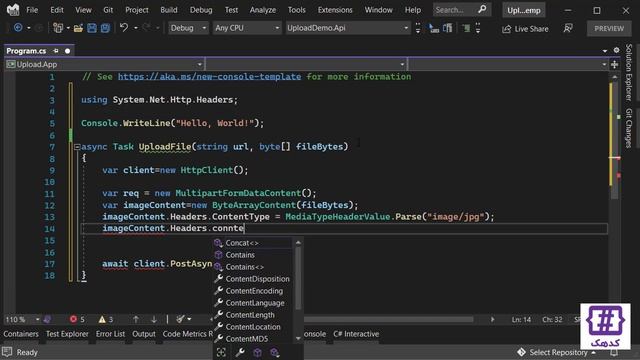Open the Analyze menu
This screenshot has width=640, height=360.
click(262, 10)
